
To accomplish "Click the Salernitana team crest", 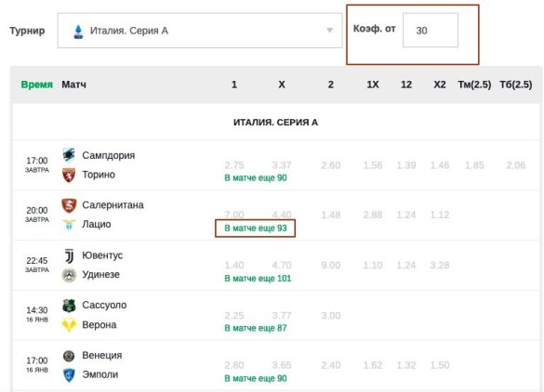I will click(69, 205).
